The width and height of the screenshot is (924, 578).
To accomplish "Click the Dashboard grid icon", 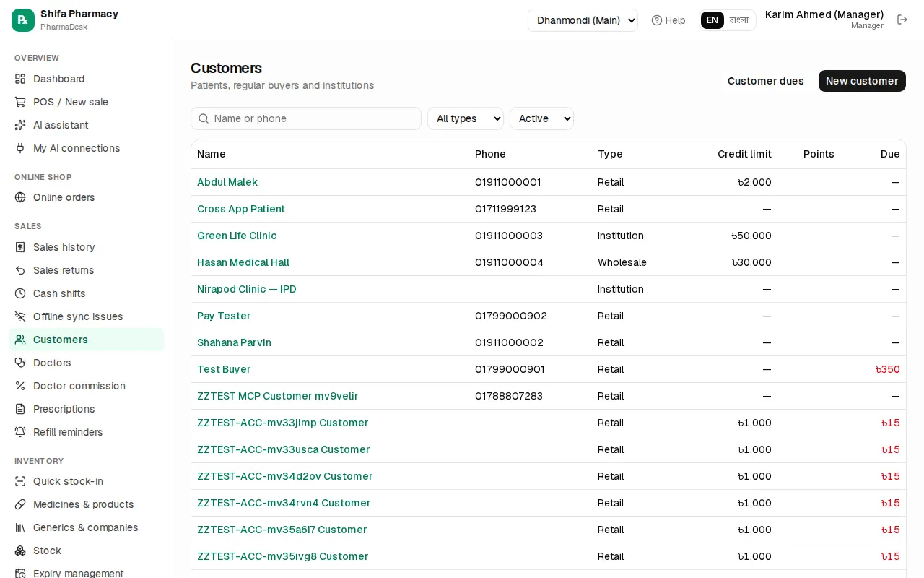I will (20, 79).
